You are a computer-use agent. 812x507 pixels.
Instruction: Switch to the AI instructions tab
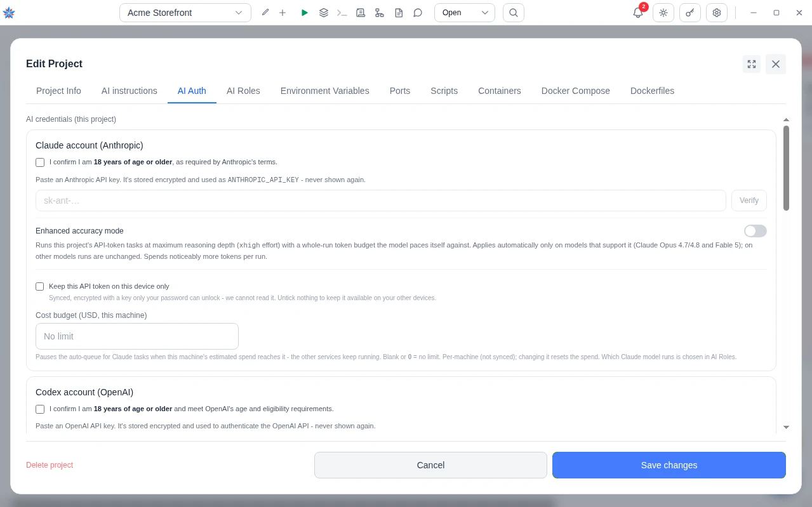click(x=130, y=91)
